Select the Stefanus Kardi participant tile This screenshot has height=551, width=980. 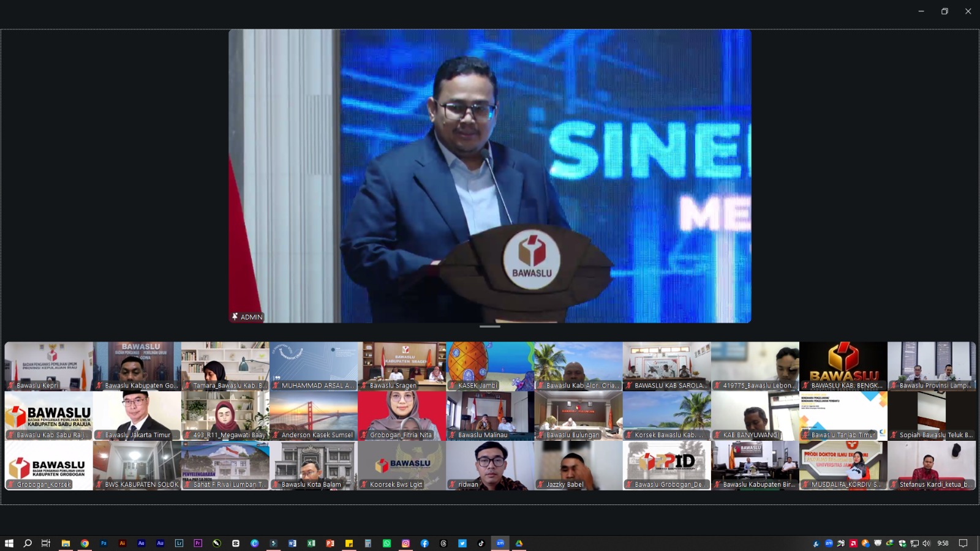coord(932,465)
